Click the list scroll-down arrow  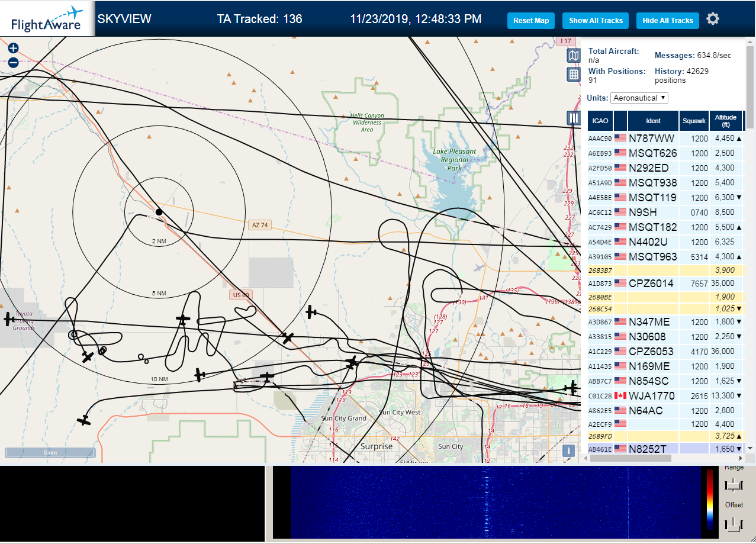750,449
